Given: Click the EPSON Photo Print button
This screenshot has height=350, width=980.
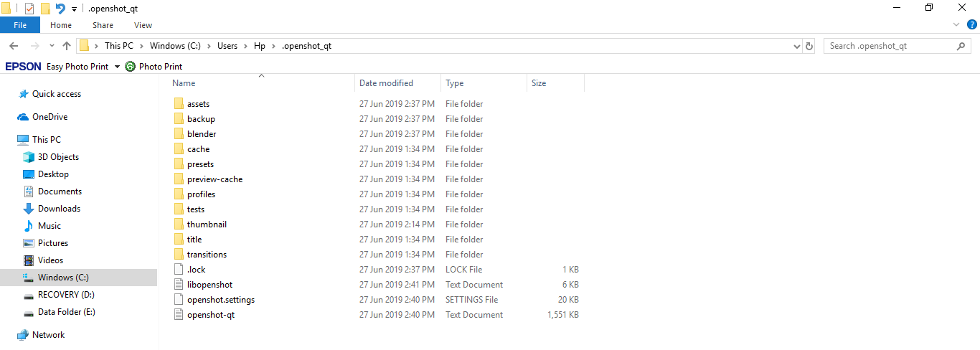Looking at the screenshot, I should tap(154, 67).
